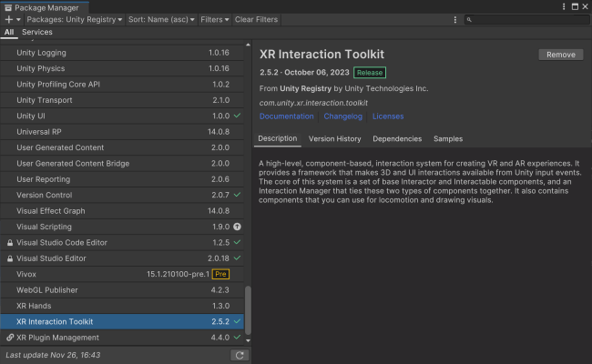Select the Universal RP package
Screen dimensions: 592x364
point(122,132)
